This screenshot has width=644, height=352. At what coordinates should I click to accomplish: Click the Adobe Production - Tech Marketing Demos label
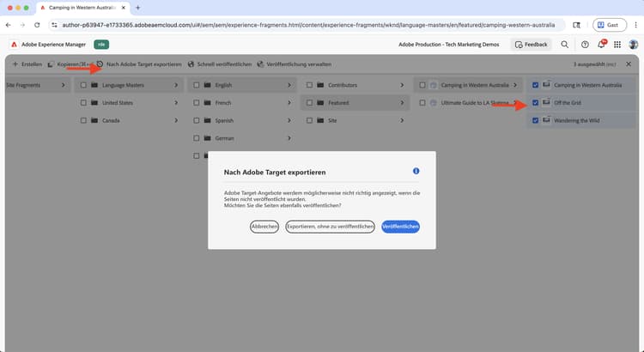click(448, 45)
